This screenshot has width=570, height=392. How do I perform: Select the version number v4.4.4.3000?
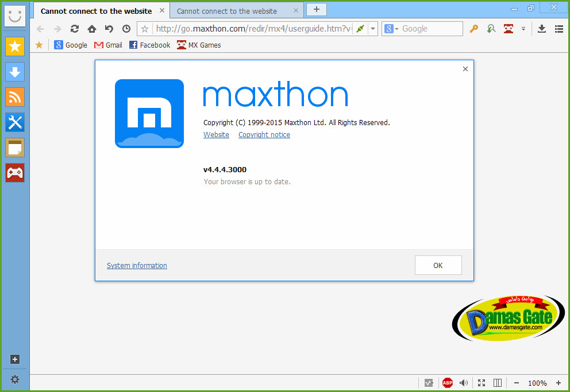coord(225,169)
